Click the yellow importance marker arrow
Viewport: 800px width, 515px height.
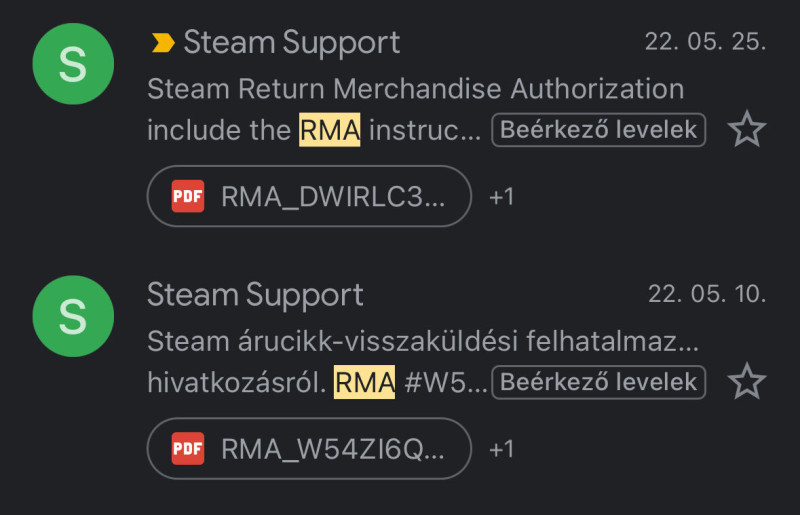click(x=162, y=42)
